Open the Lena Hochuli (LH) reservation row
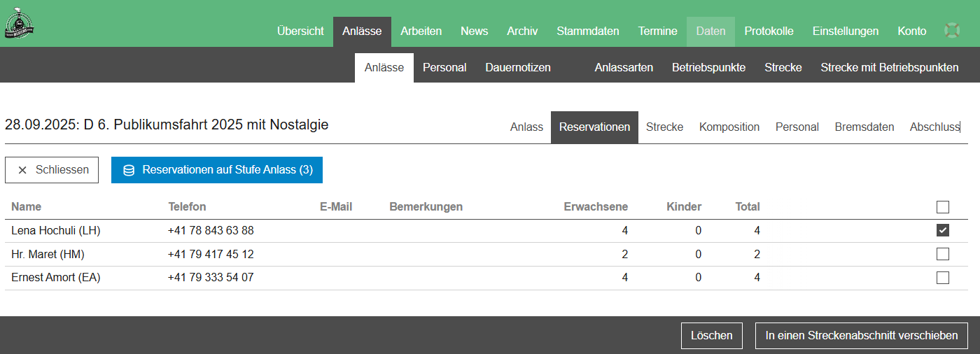The height and width of the screenshot is (354, 980). coord(56,231)
